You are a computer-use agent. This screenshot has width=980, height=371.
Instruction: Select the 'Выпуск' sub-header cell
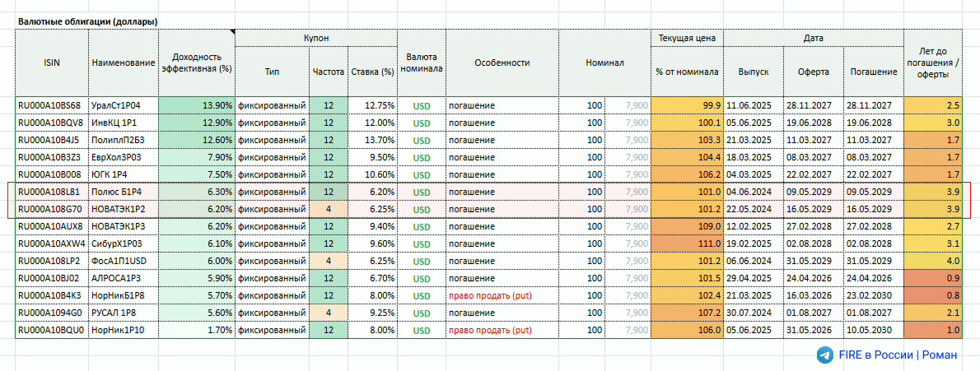coord(754,72)
